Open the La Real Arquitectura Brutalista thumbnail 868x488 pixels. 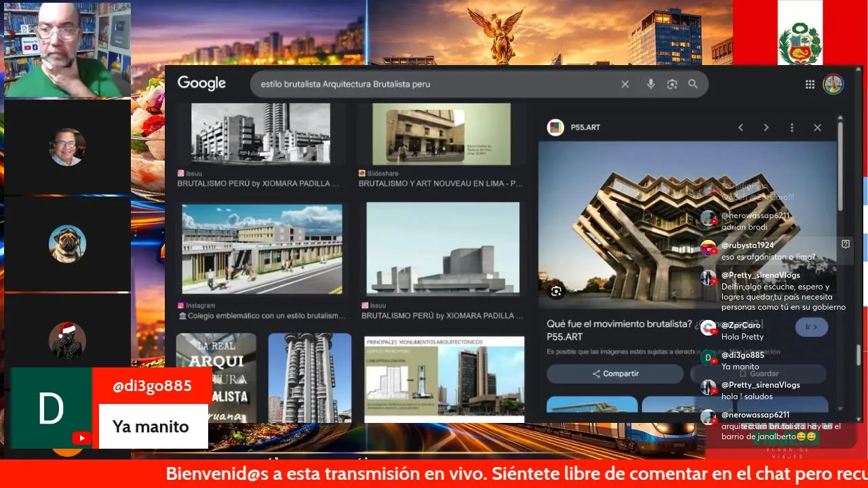216,378
